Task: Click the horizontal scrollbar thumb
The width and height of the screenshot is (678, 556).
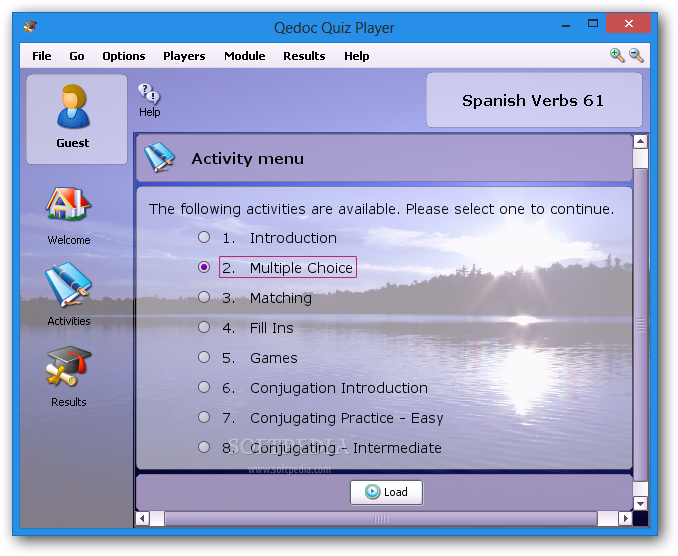Action: pos(381,518)
